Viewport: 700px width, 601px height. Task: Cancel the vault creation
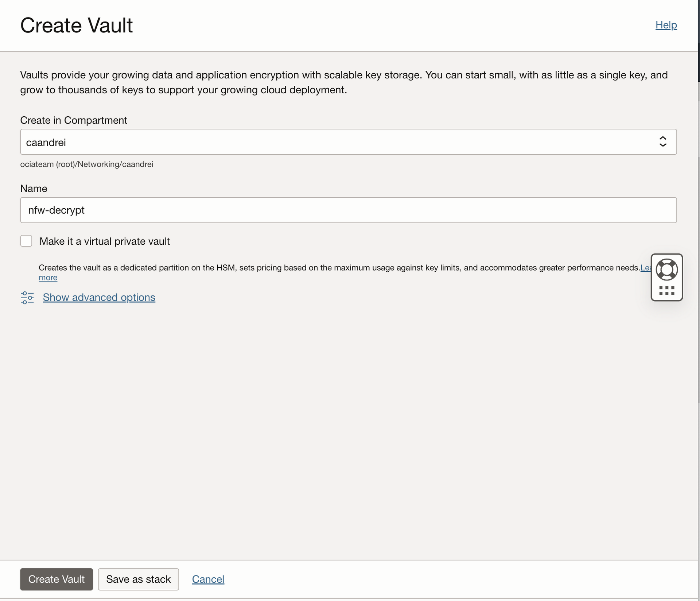(x=208, y=579)
